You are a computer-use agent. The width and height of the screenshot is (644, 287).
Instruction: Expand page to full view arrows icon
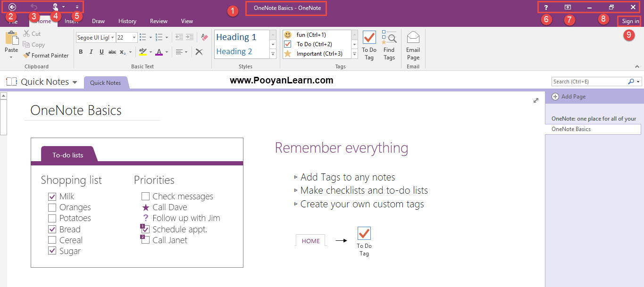536,100
